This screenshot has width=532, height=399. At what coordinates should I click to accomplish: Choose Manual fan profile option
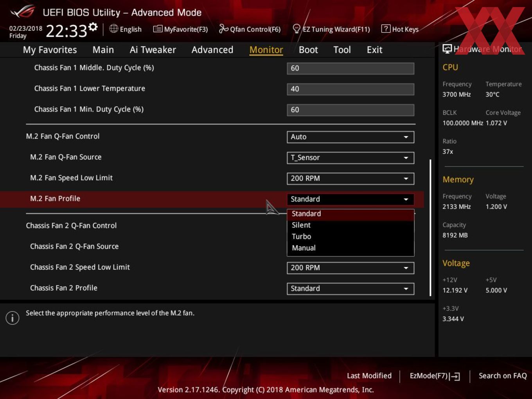350,248
